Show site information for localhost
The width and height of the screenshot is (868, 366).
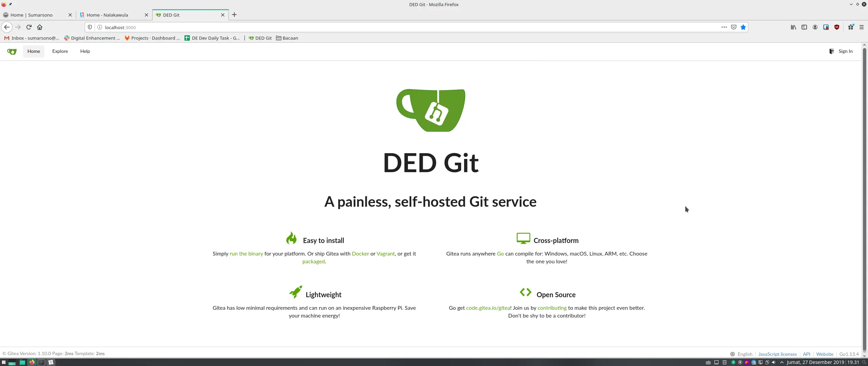click(x=100, y=27)
